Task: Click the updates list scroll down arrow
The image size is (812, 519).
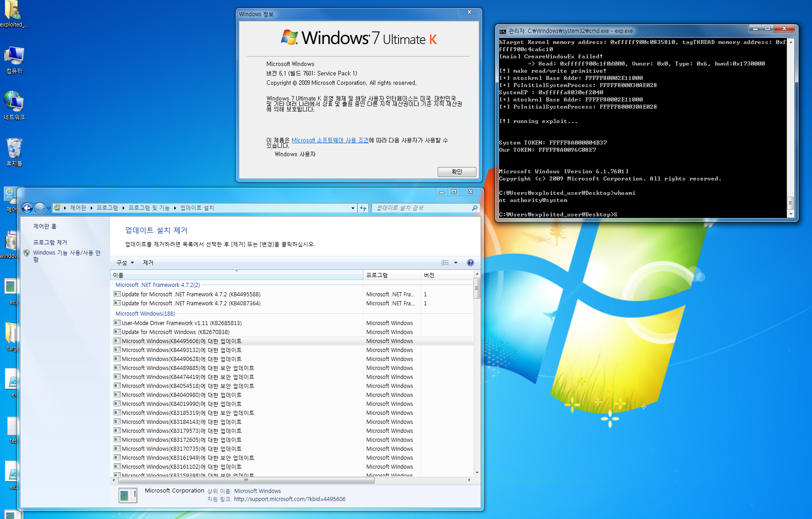Action: point(477,472)
